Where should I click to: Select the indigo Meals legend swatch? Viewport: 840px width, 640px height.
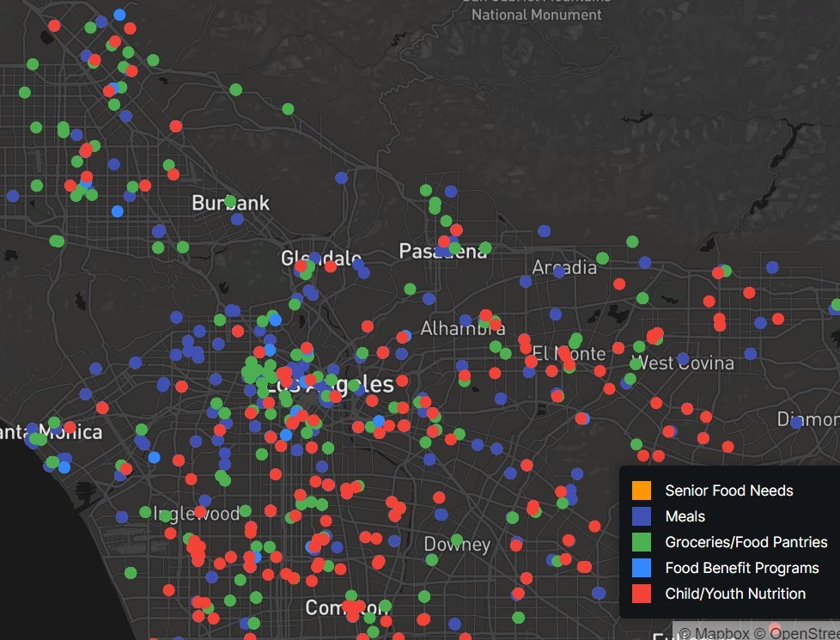pos(641,516)
